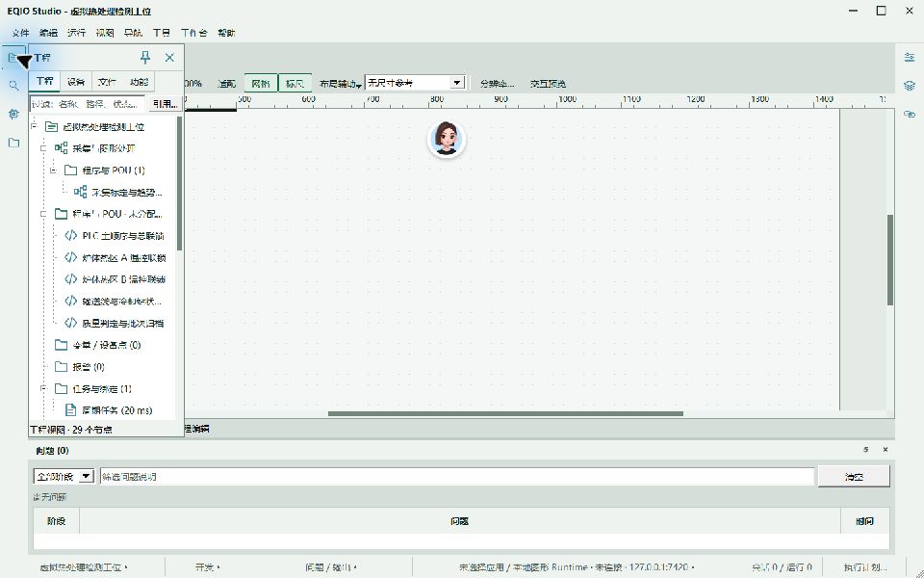Open the properties sliders icon at right edge
924x578 pixels.
[910, 57]
